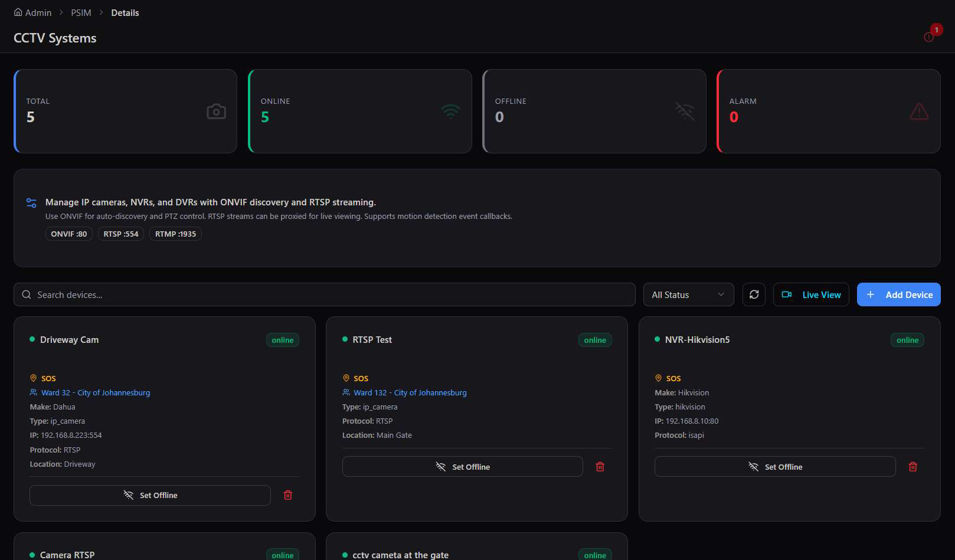Select the Driveway Cam title
955x560 pixels.
click(70, 339)
